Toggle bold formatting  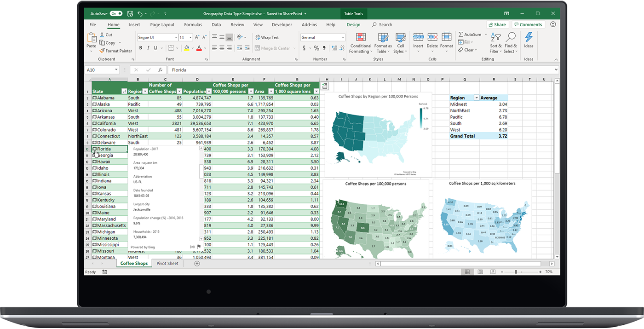tap(141, 47)
